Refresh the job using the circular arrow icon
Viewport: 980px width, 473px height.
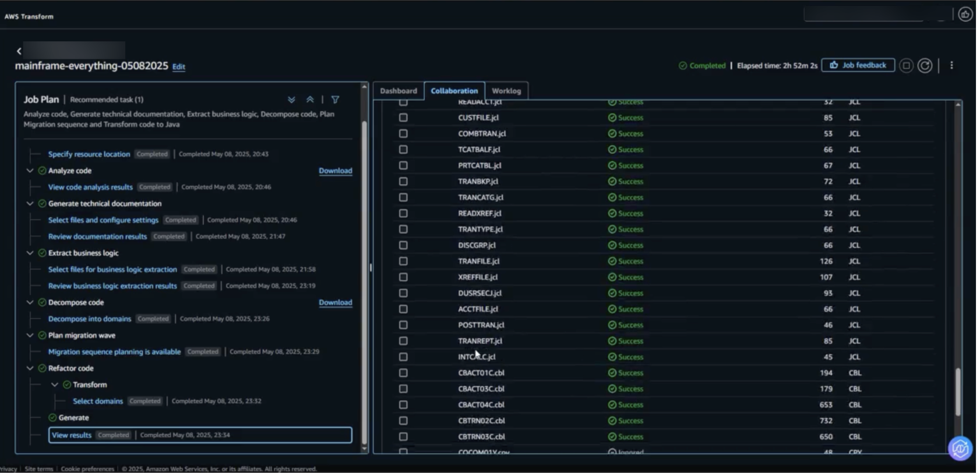pyautogui.click(x=925, y=66)
